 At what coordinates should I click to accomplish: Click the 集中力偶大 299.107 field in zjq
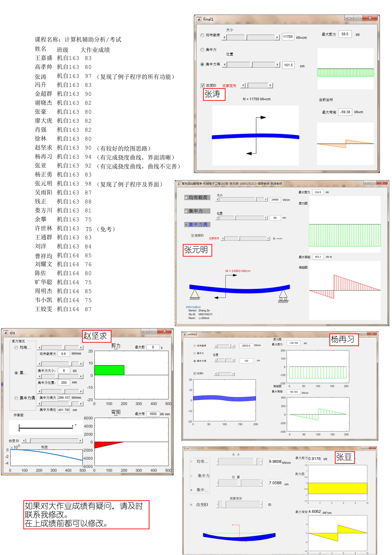pyautogui.click(x=64, y=398)
